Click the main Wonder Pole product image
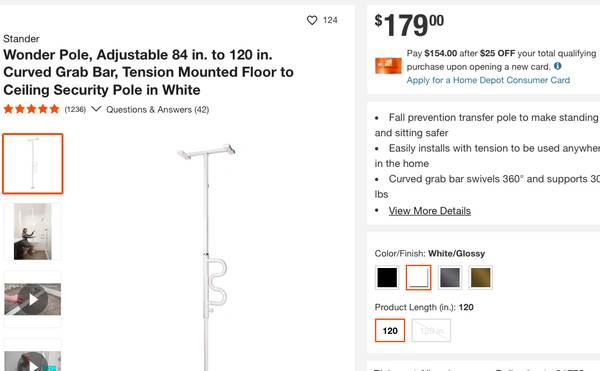Screen dimensions: 600x371 coord(207,256)
